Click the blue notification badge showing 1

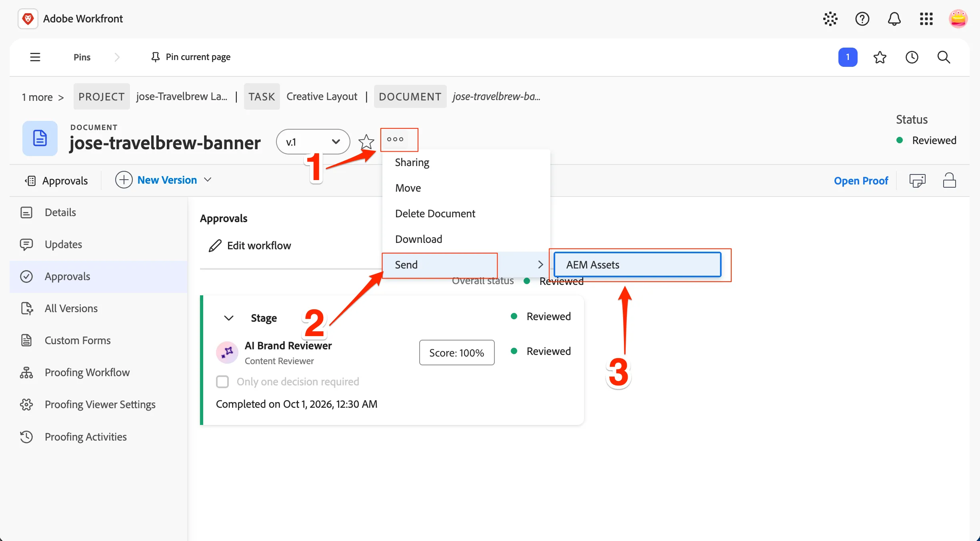coord(848,57)
